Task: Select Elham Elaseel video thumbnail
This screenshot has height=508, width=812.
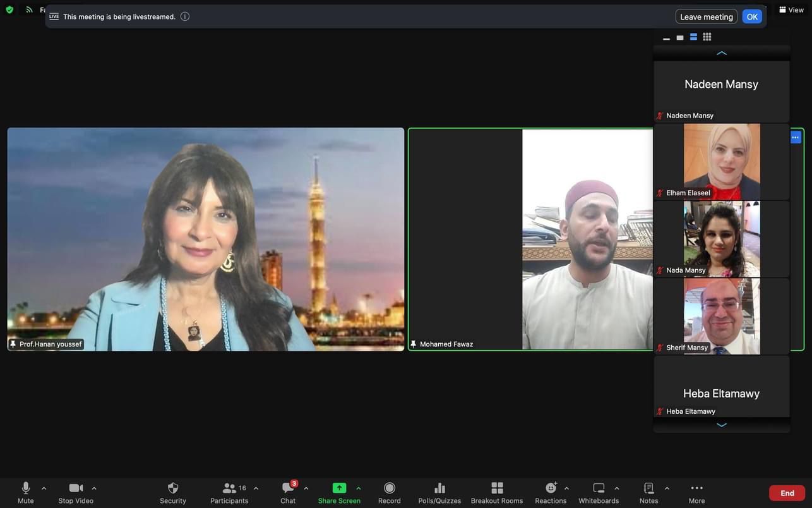Action: (x=722, y=161)
